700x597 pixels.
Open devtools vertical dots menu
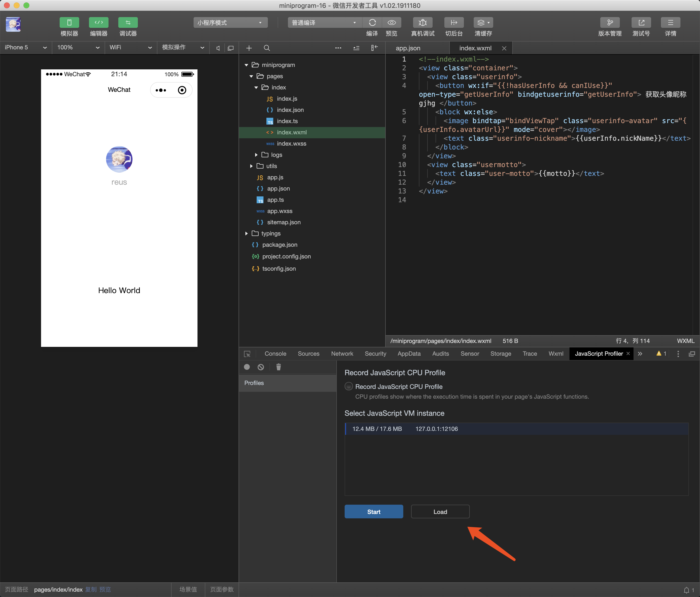click(678, 354)
